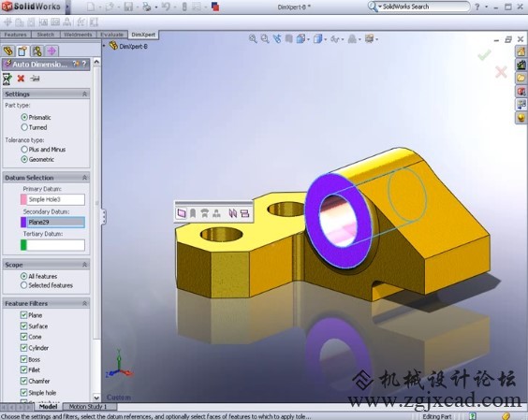Collapse the Datum Selection section
Screen dimensions: 528x420
[84, 178]
